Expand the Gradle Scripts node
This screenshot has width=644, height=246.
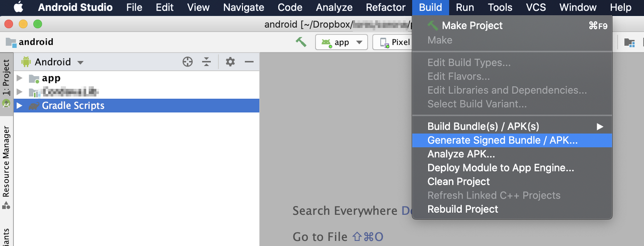tap(20, 105)
